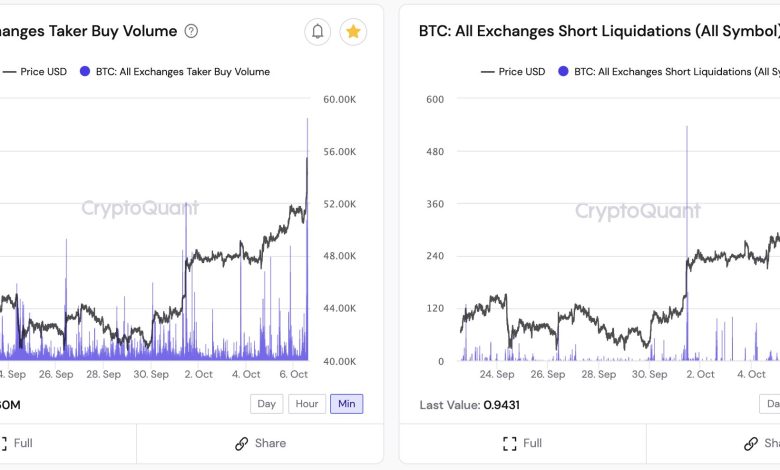
Task: Click the CryptoQuant watermark on left chart
Action: tap(140, 208)
